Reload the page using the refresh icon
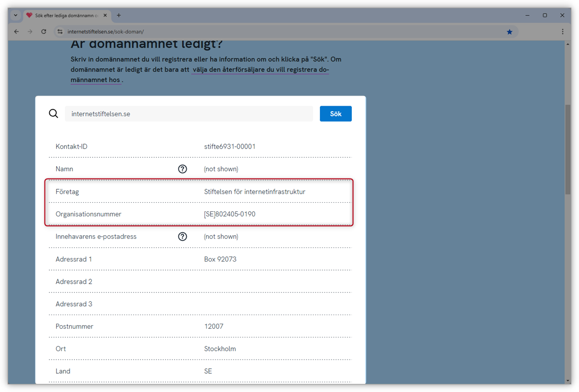Screen dimensions: 579x392 pos(44,31)
